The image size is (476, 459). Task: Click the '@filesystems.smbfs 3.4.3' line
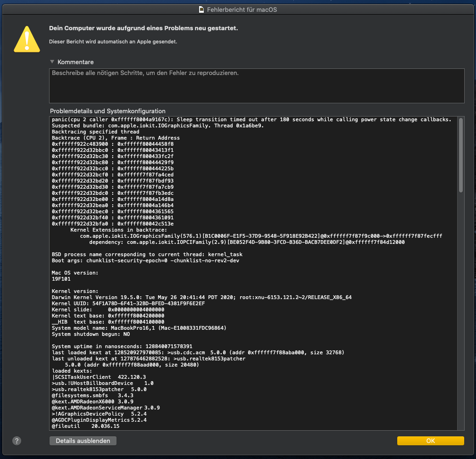tap(92, 395)
